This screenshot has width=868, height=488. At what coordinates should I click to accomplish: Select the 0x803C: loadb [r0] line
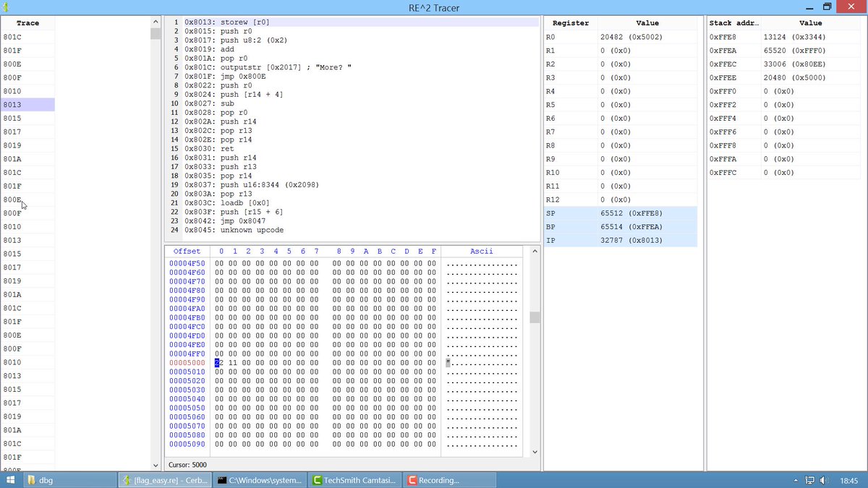(x=227, y=202)
